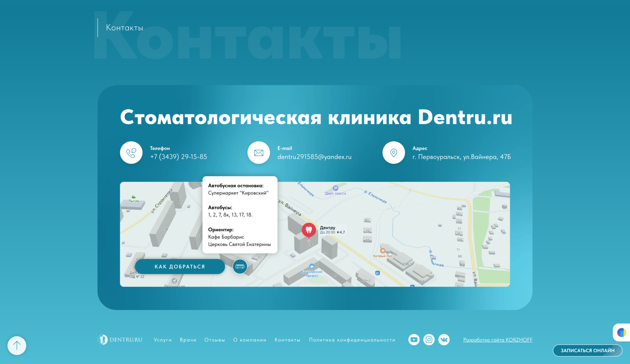Viewport: 630px width, 364px height.
Task: Follow the Разработка сайта KORZHOFF link
Action: point(498,340)
